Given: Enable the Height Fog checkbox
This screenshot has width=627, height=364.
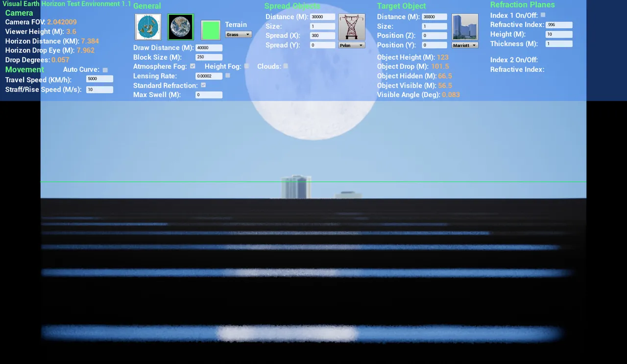Looking at the screenshot, I should (246, 66).
